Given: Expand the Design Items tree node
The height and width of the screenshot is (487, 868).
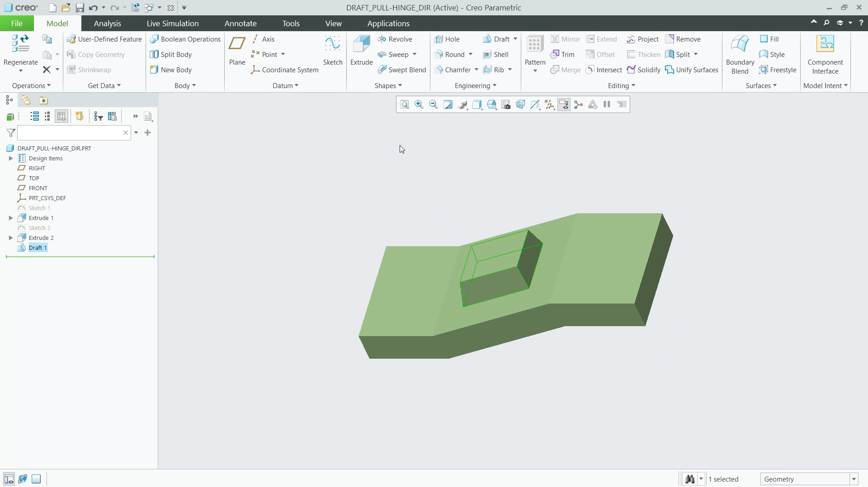Looking at the screenshot, I should (x=11, y=159).
